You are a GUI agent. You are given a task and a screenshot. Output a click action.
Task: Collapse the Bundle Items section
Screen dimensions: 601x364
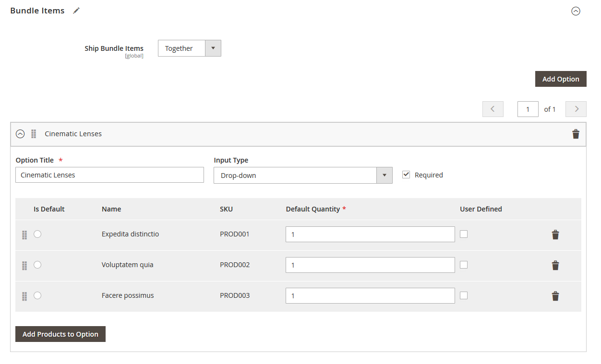click(576, 11)
